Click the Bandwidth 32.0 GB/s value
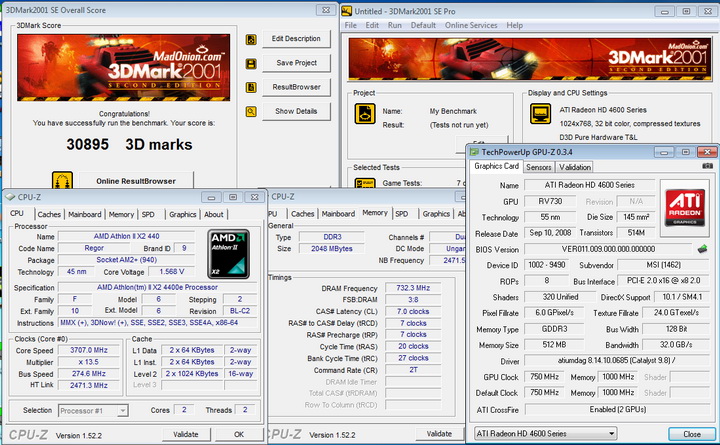 pos(676,344)
